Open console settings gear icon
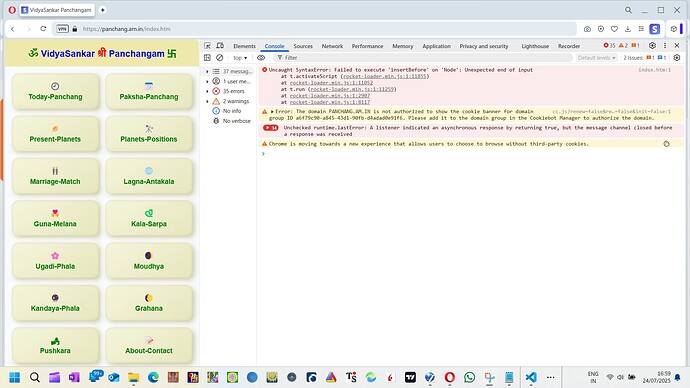This screenshot has height=388, width=690. [x=677, y=58]
